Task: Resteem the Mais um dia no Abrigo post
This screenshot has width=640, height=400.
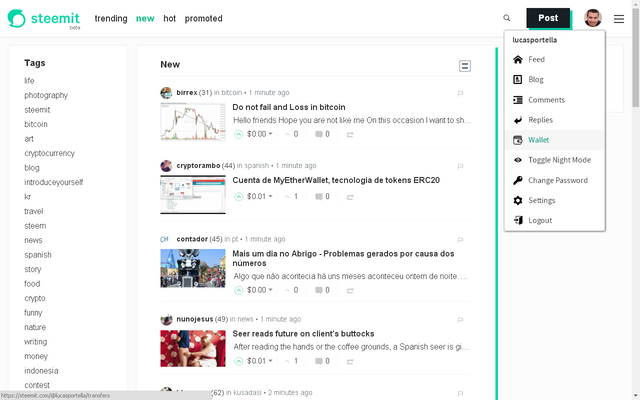Action: (x=350, y=291)
